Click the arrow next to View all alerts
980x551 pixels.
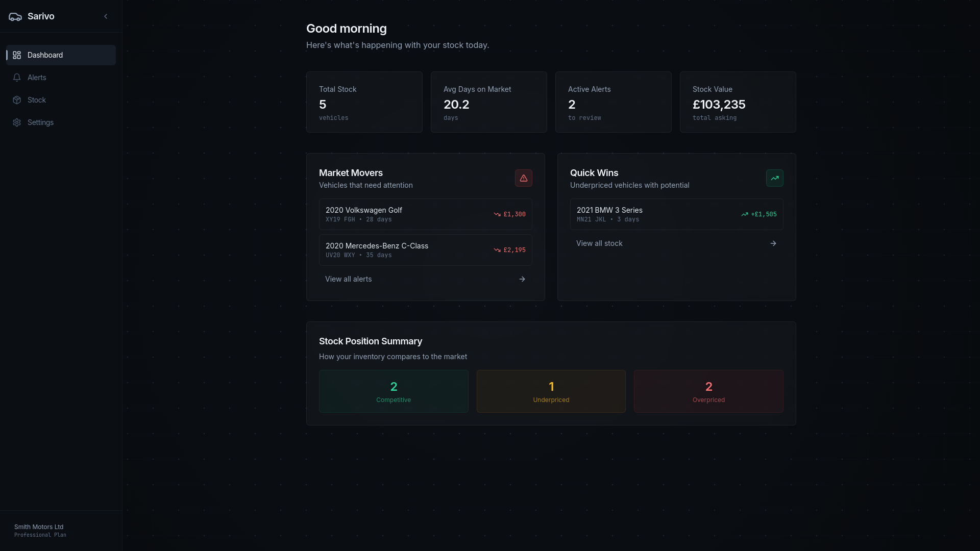click(522, 279)
